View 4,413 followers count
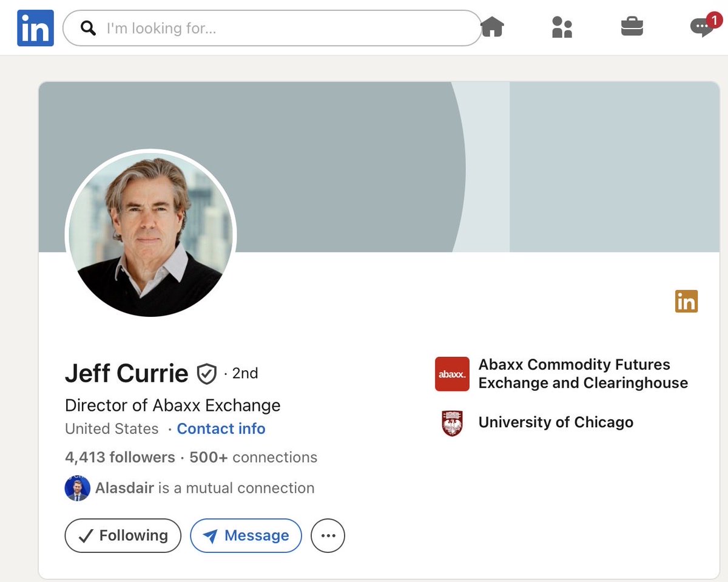Viewport: 728px width, 582px height. pyautogui.click(x=120, y=457)
